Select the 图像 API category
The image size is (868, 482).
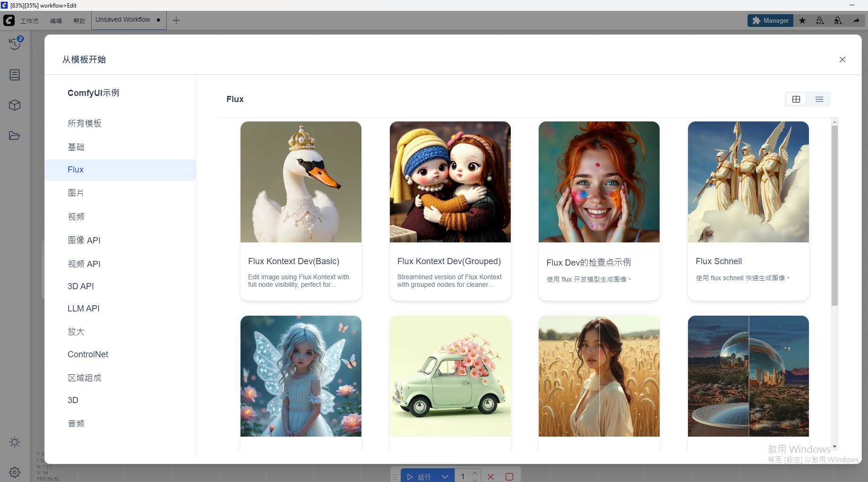pos(120,240)
